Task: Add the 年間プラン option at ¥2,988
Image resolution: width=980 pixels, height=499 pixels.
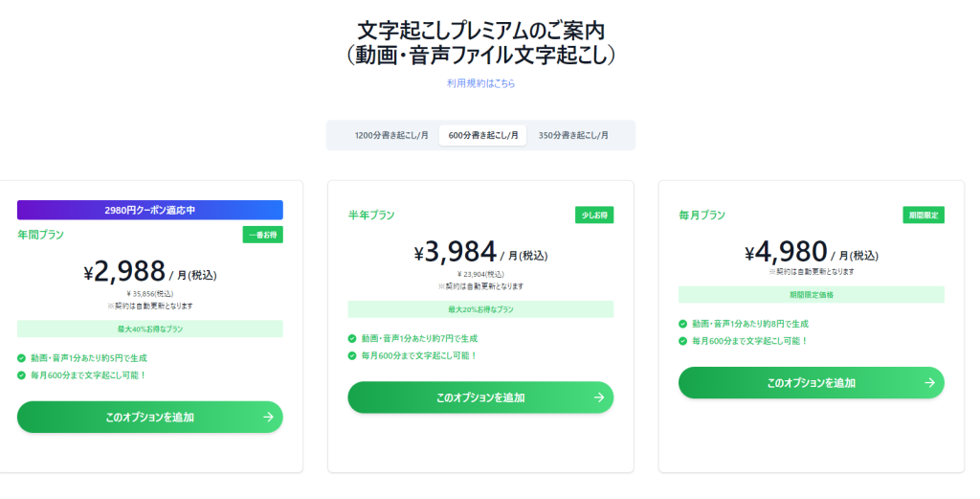Action: pyautogui.click(x=149, y=417)
